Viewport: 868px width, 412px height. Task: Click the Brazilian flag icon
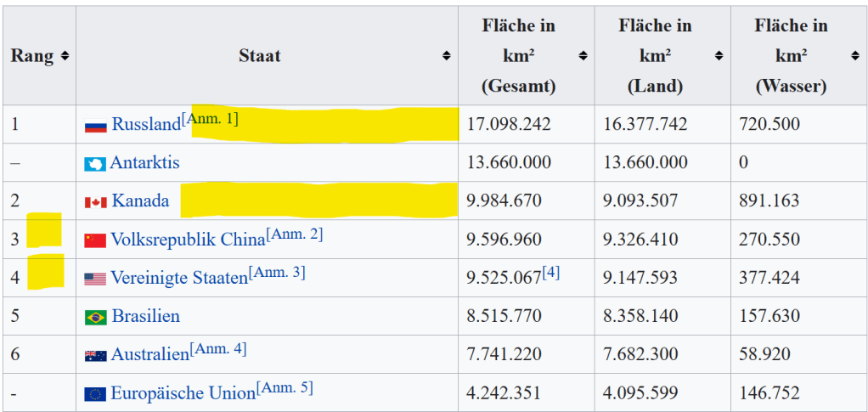pos(95,317)
